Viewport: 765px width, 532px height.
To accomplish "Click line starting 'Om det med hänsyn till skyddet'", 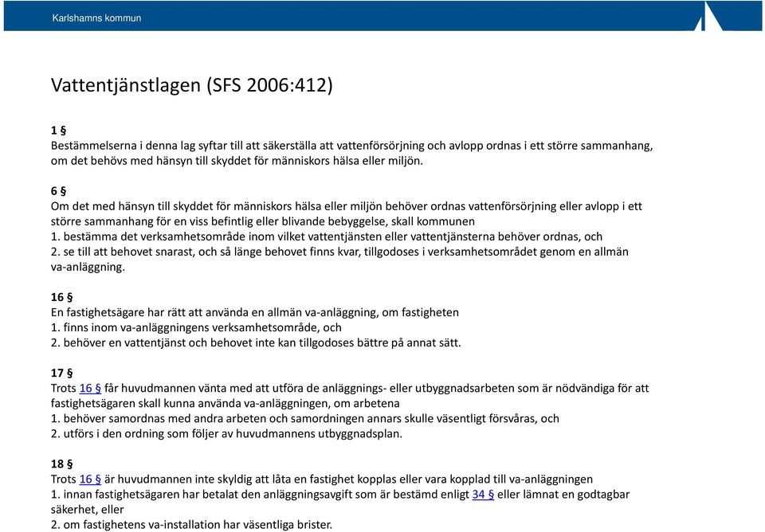I will (347, 205).
